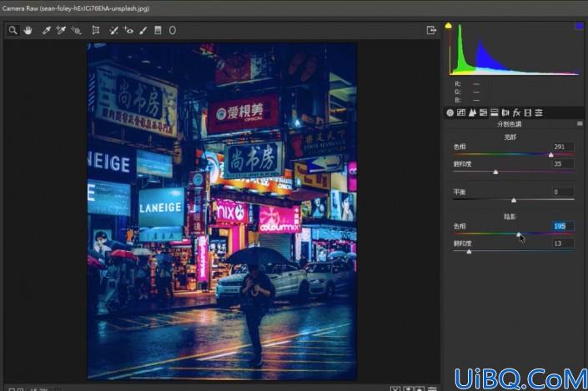Click the Balance slider handle

(x=514, y=200)
